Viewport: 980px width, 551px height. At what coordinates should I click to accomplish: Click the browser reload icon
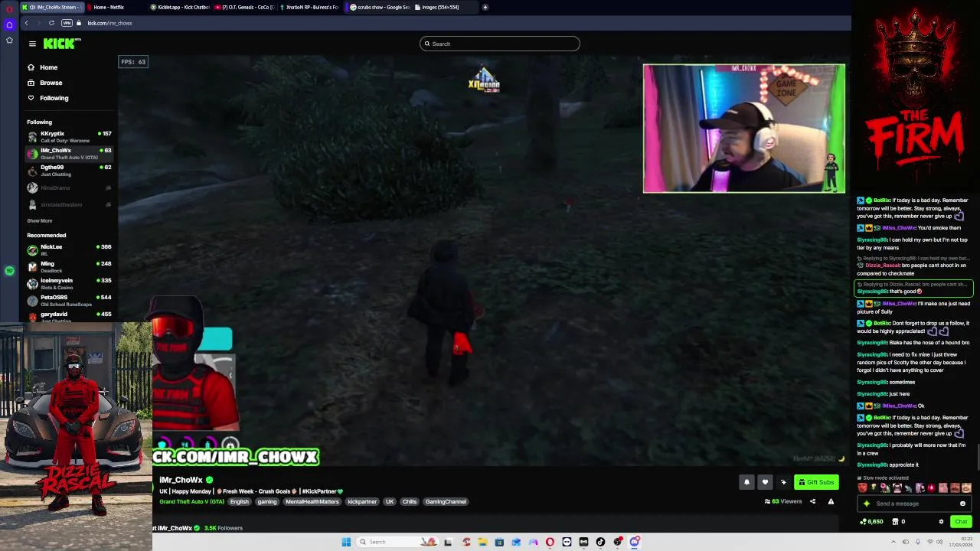pyautogui.click(x=51, y=23)
